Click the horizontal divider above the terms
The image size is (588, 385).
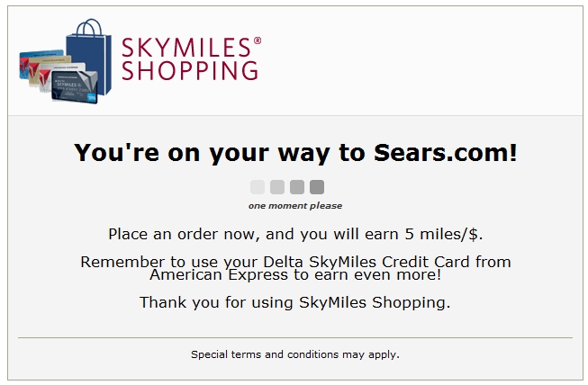click(x=295, y=338)
